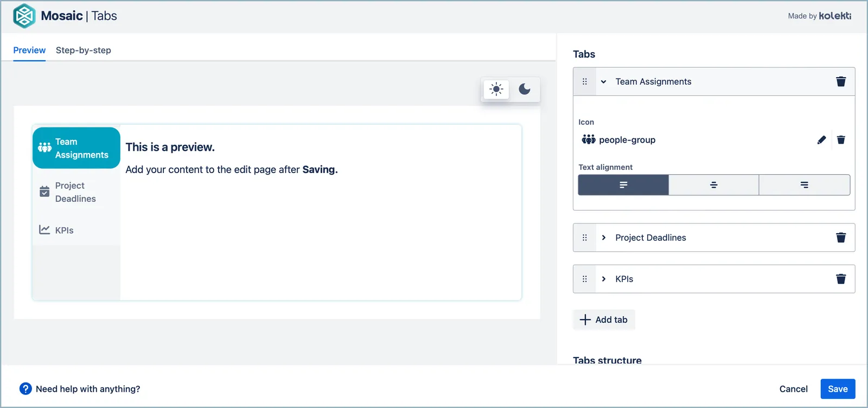Screen dimensions: 868x408
Task: Click the "Tabs" panel heading
Action: 584,54
